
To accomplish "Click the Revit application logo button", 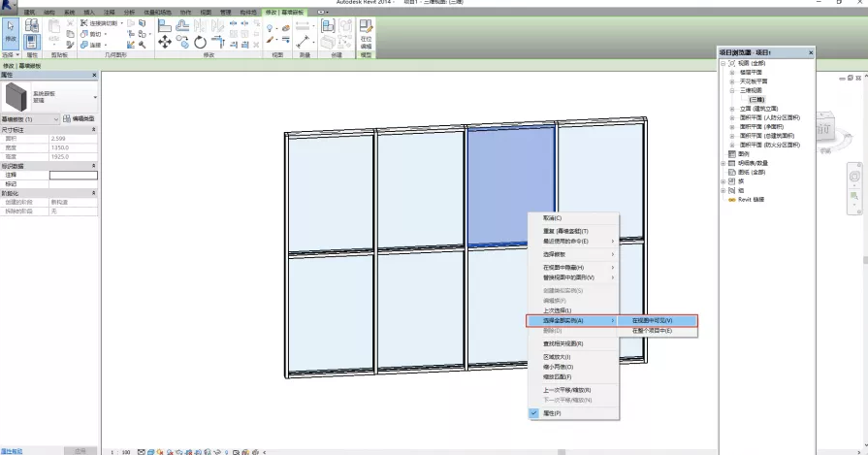I will pyautogui.click(x=9, y=6).
